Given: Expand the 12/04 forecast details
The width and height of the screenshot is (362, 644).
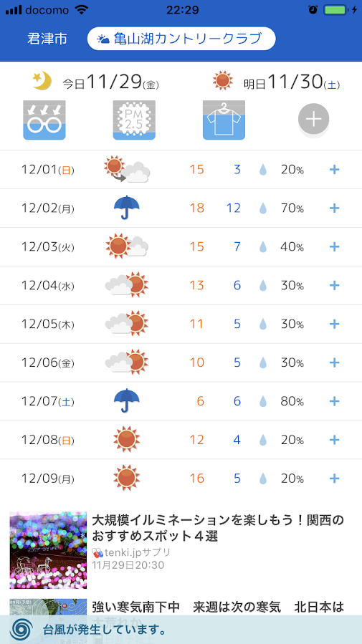Looking at the screenshot, I should pos(335,285).
